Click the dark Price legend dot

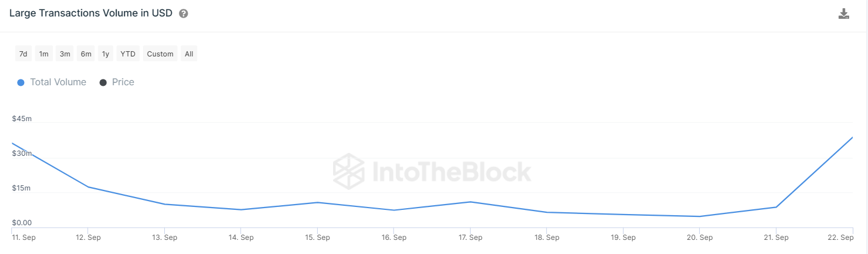pos(103,82)
